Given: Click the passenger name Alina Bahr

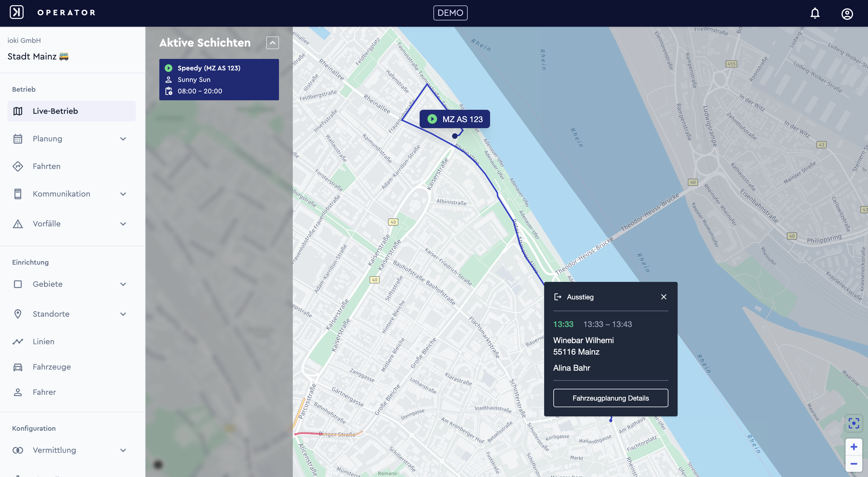Looking at the screenshot, I should 571,368.
